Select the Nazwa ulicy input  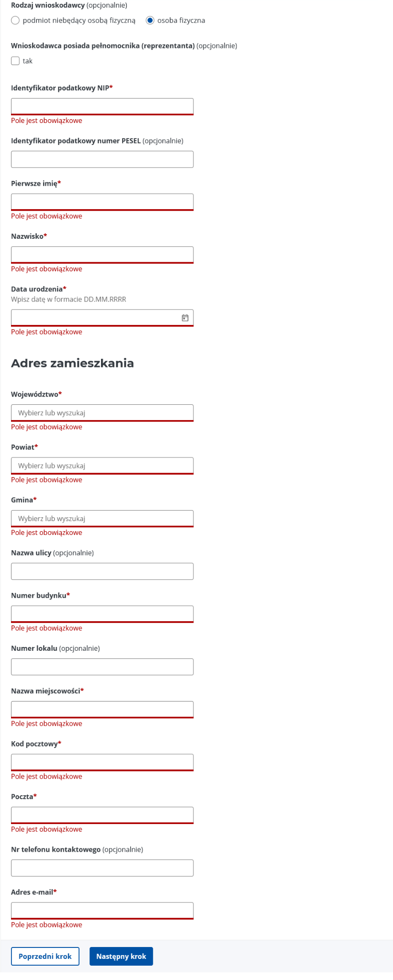coord(102,571)
